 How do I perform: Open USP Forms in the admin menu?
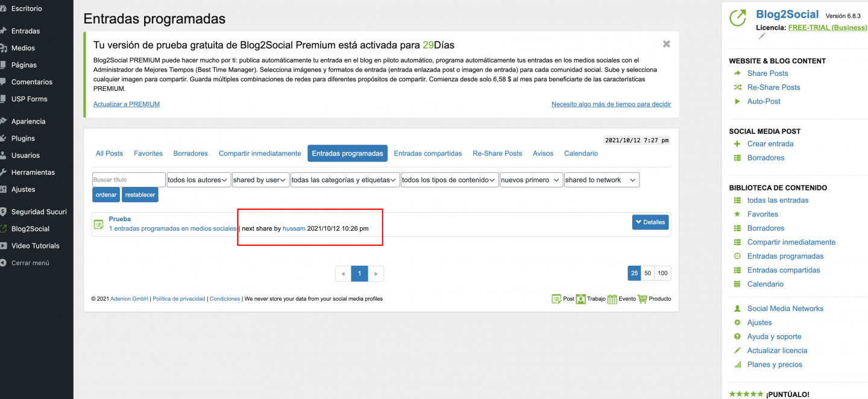(x=29, y=98)
